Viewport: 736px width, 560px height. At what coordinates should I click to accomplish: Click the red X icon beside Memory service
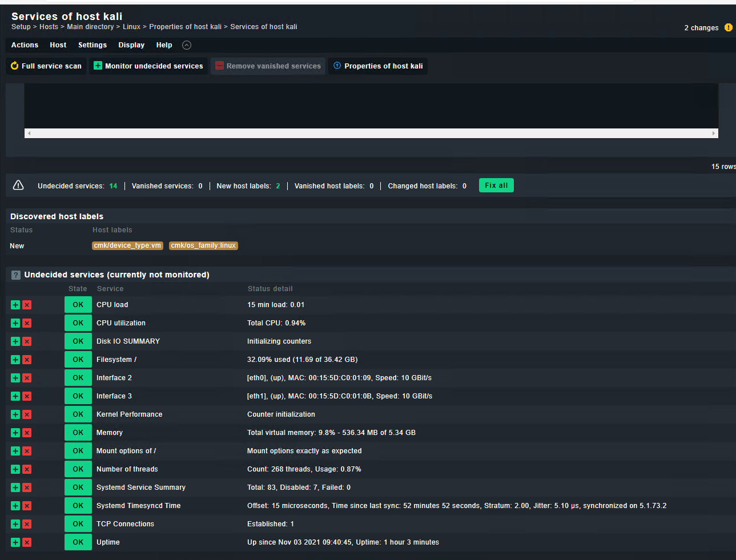click(27, 433)
